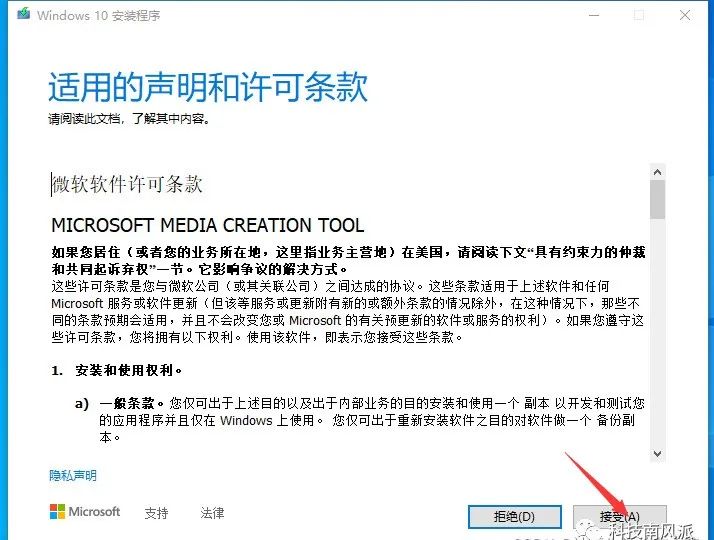Viewport: 714px width, 540px height.
Task: Open the 法律 legal link
Action: click(212, 513)
